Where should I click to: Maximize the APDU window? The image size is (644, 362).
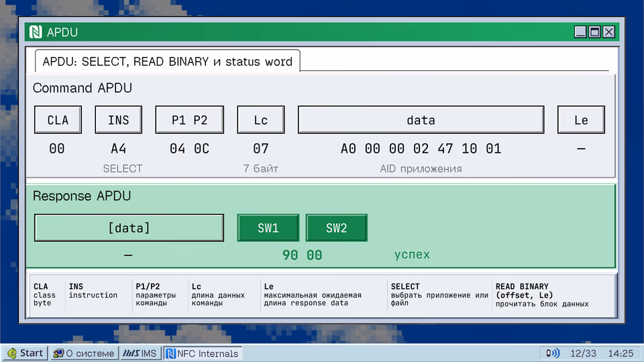594,32
